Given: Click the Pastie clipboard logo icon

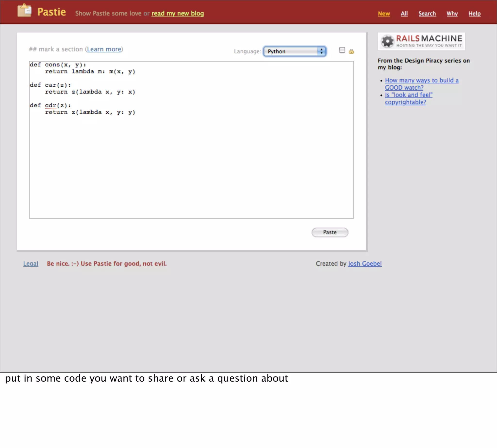Looking at the screenshot, I should pyautogui.click(x=25, y=11).
